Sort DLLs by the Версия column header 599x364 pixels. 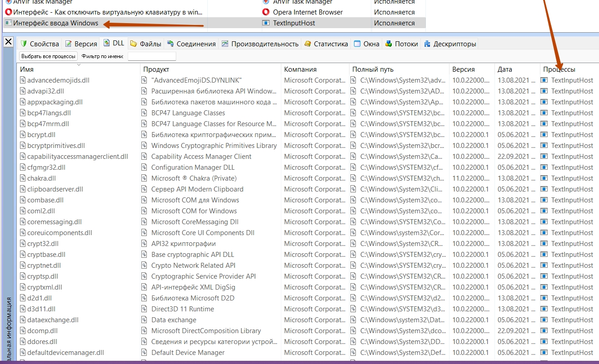pyautogui.click(x=472, y=69)
